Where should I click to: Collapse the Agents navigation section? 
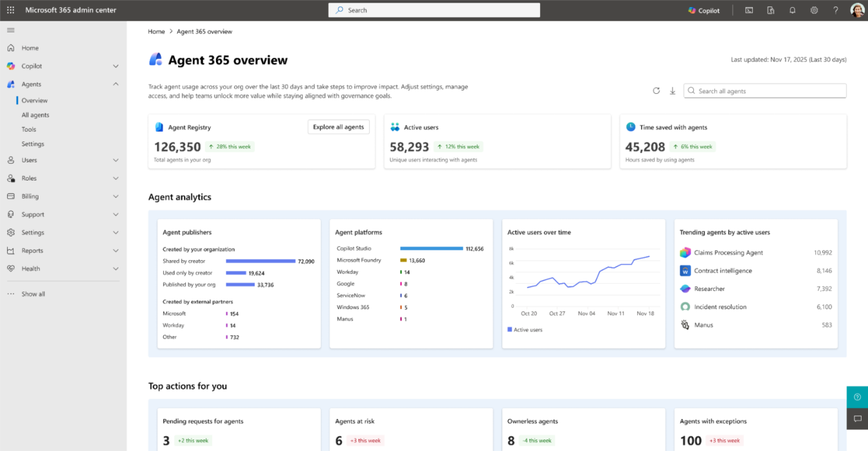116,84
